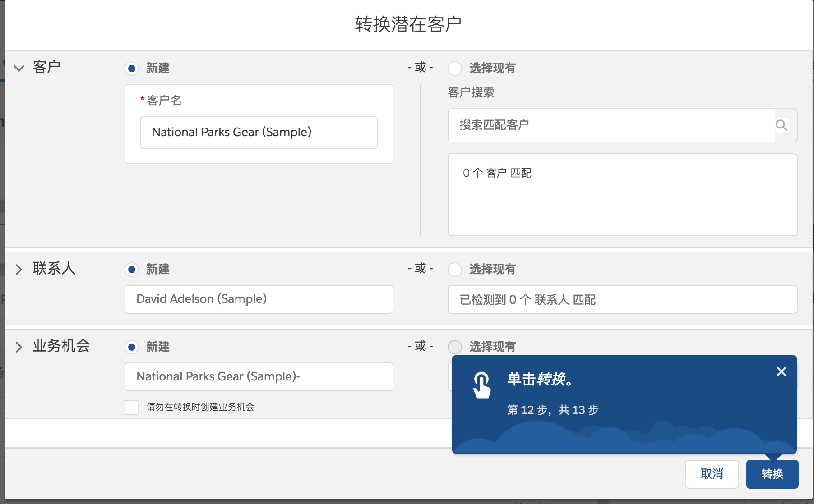Click the hand pointer icon in the tooltip
This screenshot has width=814, height=504.
[481, 385]
